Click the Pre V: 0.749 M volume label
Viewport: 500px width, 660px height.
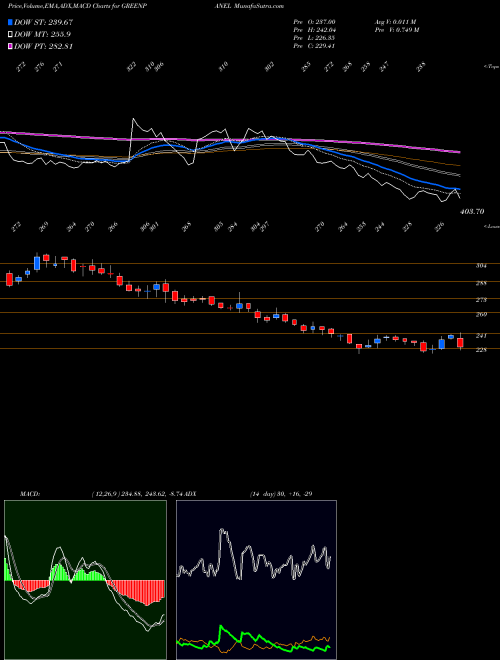tap(396, 29)
